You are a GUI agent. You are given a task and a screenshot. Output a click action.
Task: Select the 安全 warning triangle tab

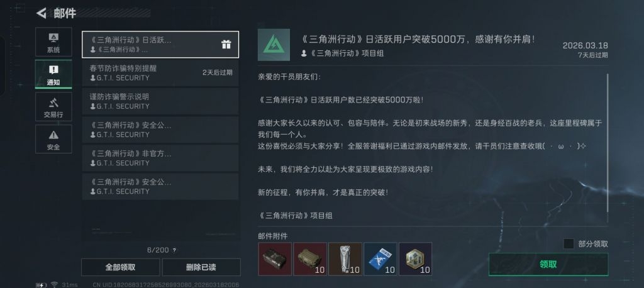[x=53, y=139]
